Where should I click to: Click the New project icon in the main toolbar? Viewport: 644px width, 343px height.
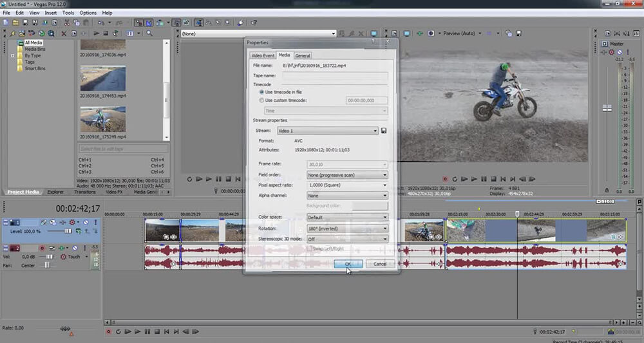6,23
